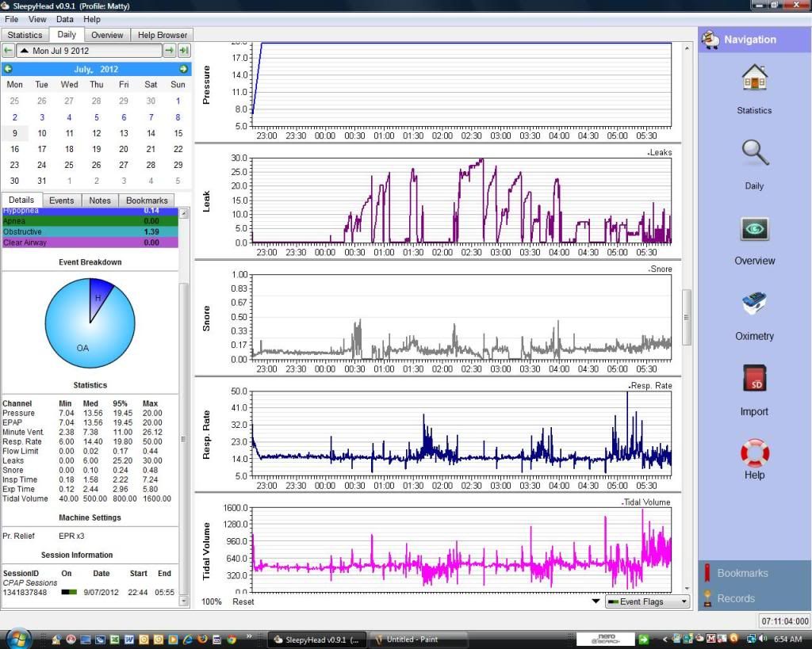Jump to last day arrow button

[184, 51]
